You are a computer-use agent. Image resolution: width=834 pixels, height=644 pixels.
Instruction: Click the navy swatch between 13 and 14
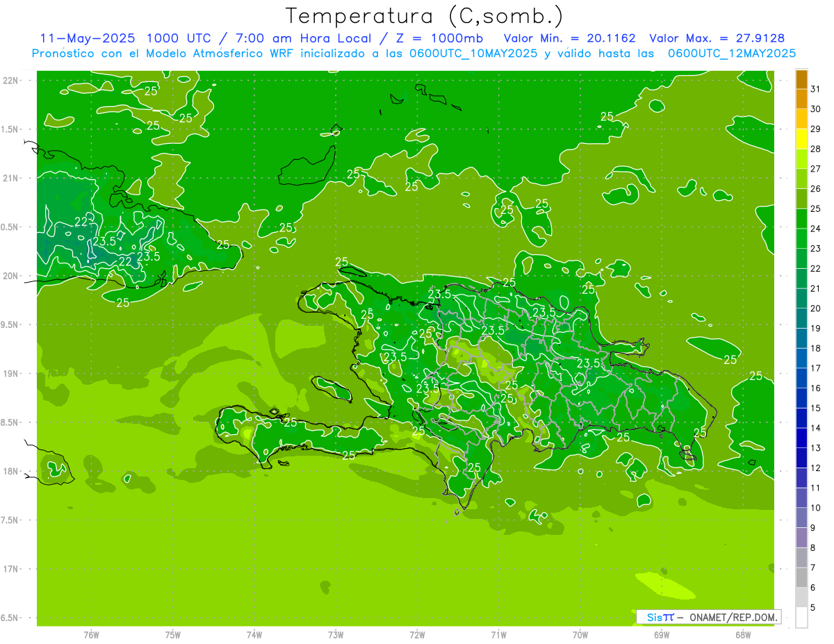click(801, 438)
